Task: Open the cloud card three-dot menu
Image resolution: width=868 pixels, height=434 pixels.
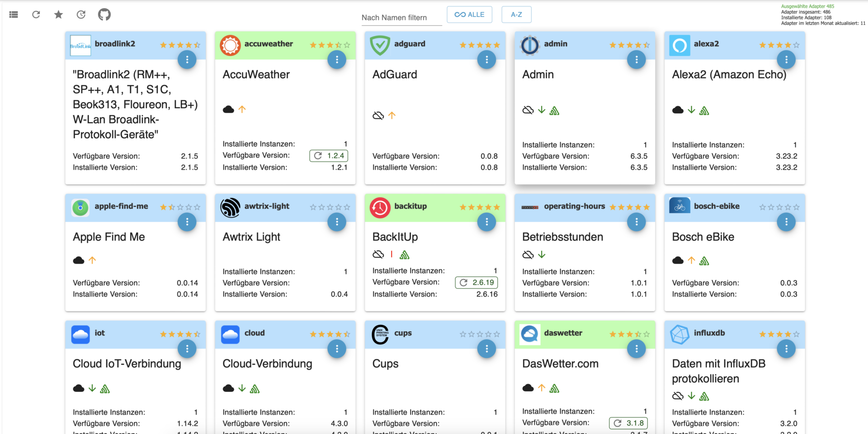Action: click(337, 348)
